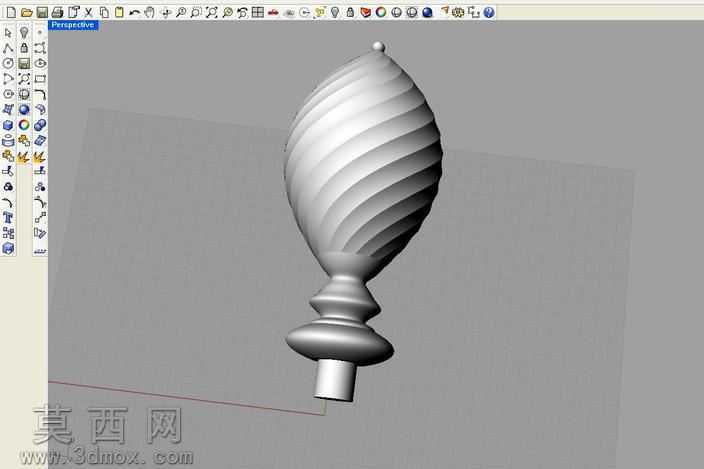Click the padlock icon in left toolbar
The height and width of the screenshot is (469, 704).
pos(24,48)
